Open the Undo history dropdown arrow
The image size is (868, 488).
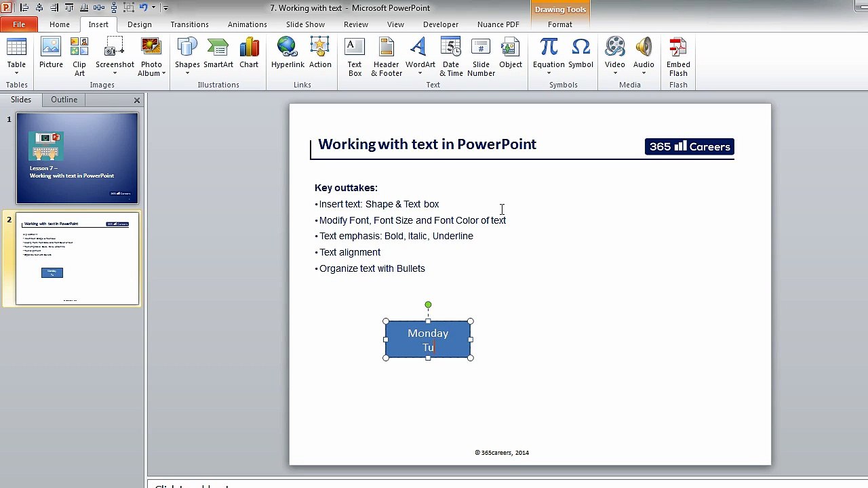click(x=153, y=7)
